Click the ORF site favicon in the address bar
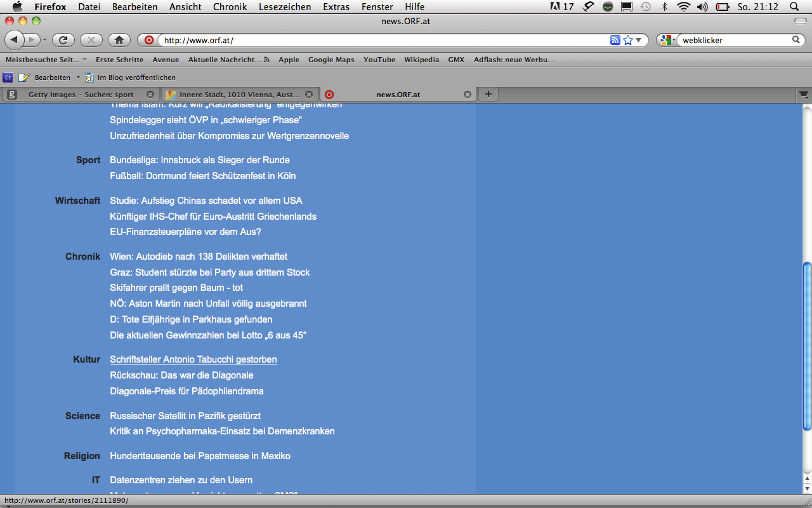812x508 pixels. (149, 40)
